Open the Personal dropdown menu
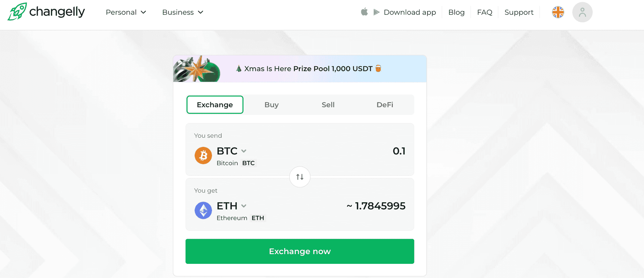Screen dimensions: 644x278 [125, 12]
